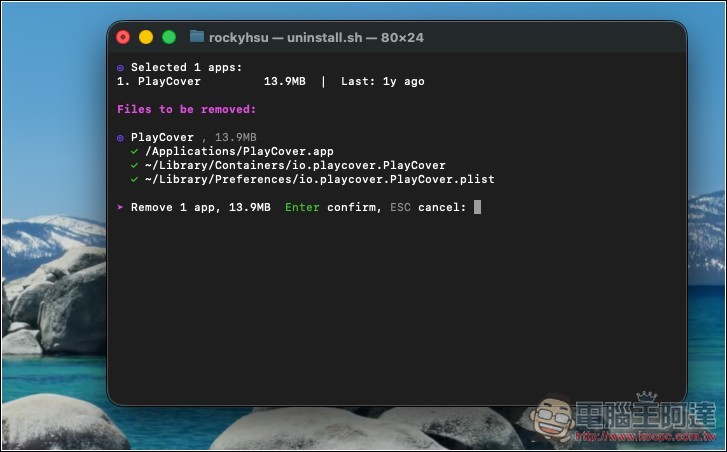Click the yellow minimize window button
727x452 pixels.
146,37
